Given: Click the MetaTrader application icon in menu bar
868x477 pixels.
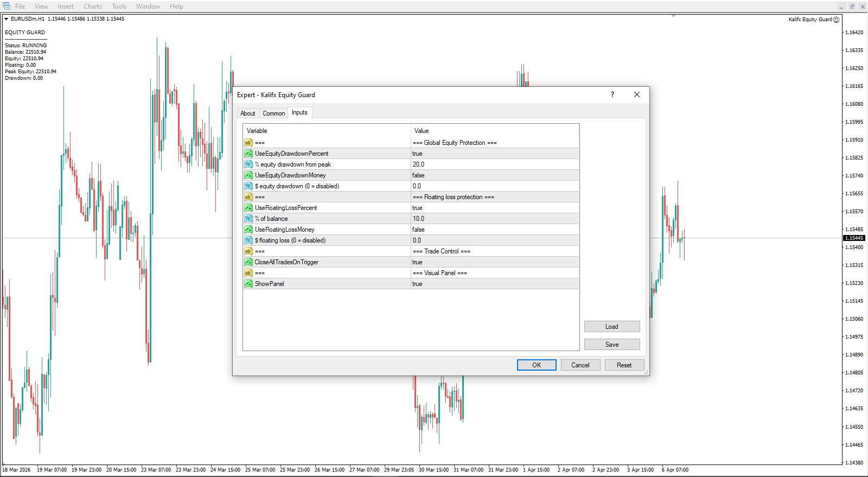Looking at the screenshot, I should pyautogui.click(x=7, y=6).
